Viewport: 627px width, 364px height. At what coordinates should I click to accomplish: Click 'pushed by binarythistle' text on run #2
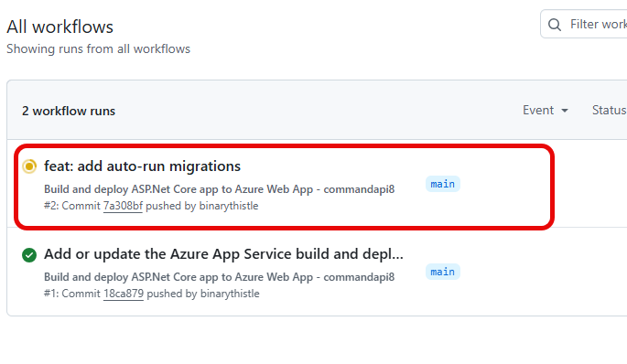pos(202,206)
